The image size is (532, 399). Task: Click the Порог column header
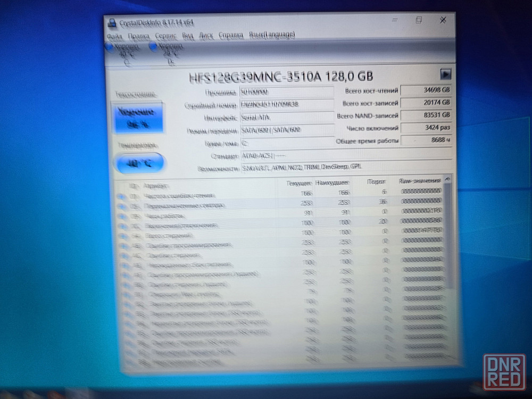click(376, 182)
